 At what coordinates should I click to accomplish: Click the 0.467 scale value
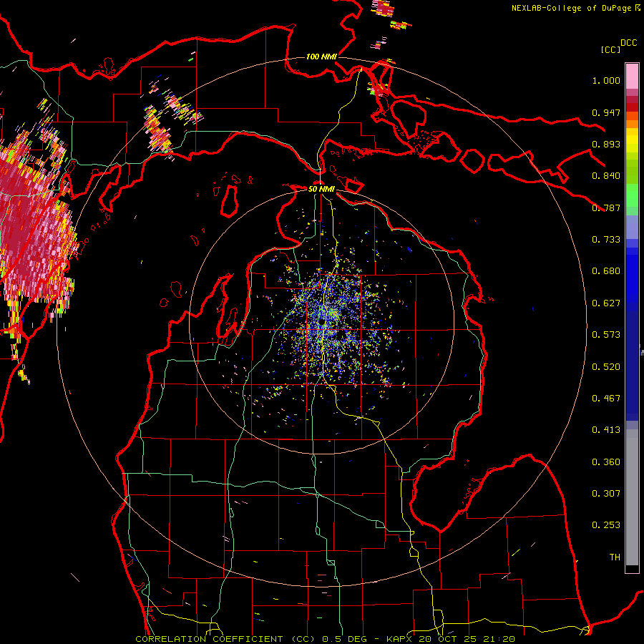pyautogui.click(x=606, y=399)
